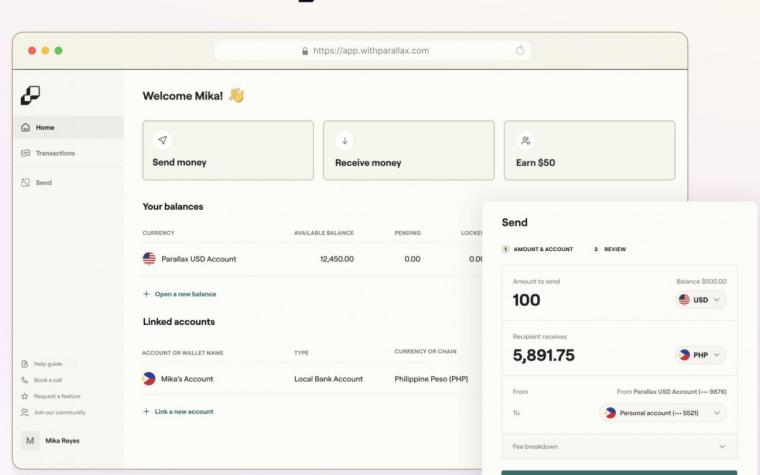Open the USD currency dropdown

[x=700, y=300]
